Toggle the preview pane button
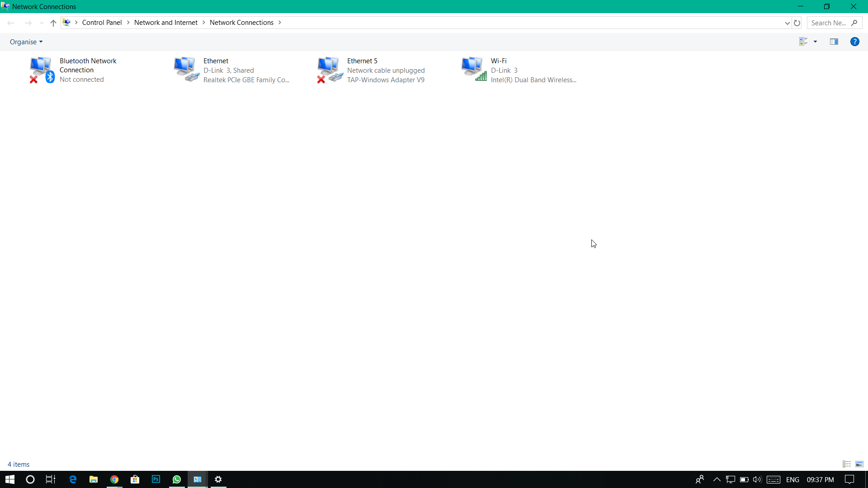Image resolution: width=868 pixels, height=488 pixels. point(834,42)
